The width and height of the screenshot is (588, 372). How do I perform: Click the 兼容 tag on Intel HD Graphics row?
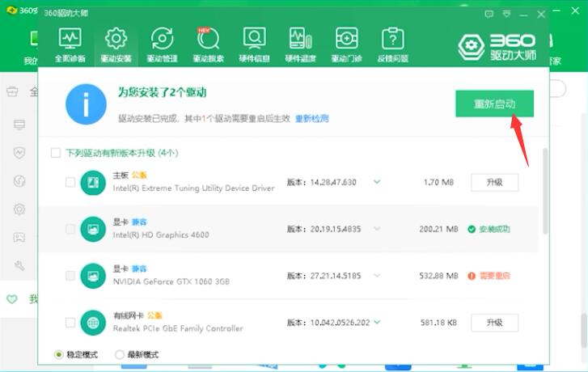click(x=139, y=222)
